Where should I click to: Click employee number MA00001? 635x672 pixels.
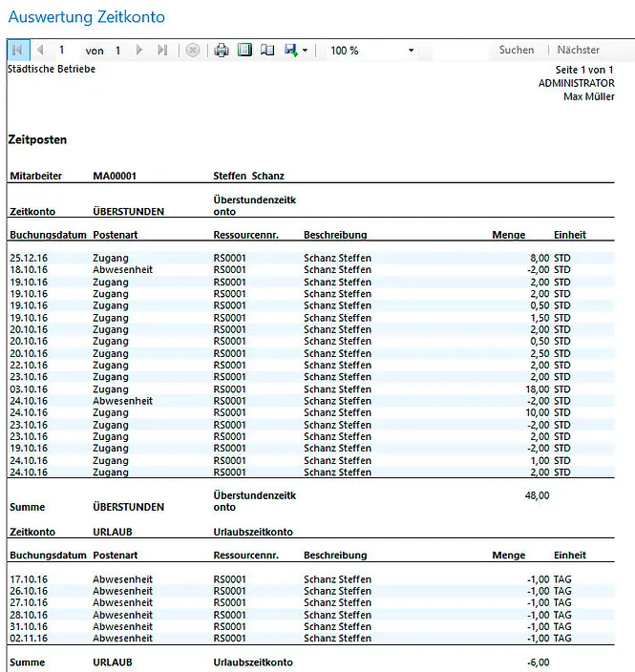click(115, 176)
